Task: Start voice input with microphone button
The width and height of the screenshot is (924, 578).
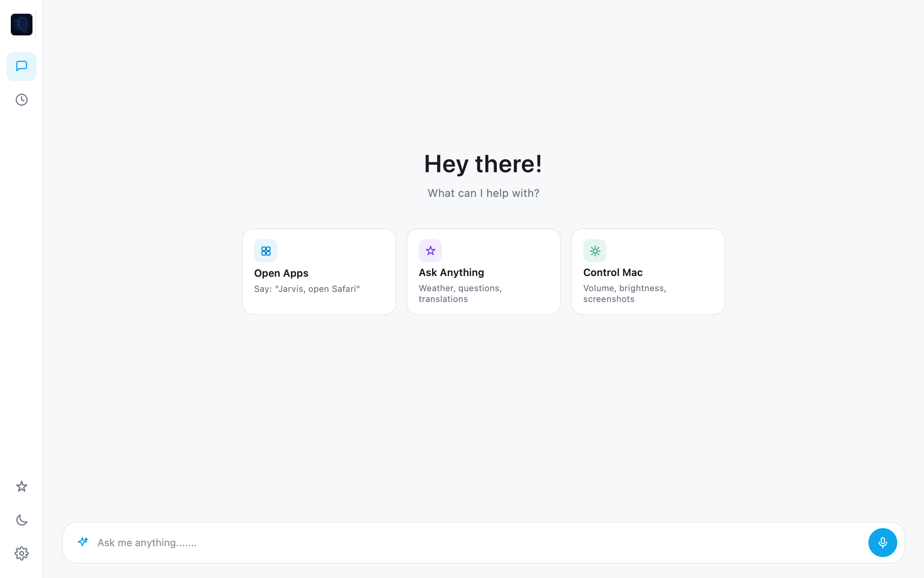Action: pyautogui.click(x=882, y=543)
